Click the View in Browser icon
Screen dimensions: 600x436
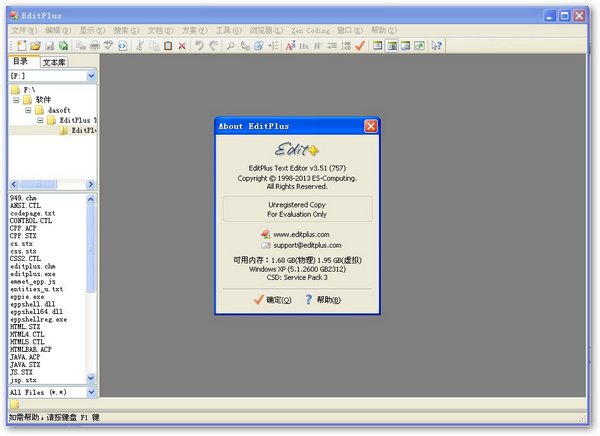(122, 46)
